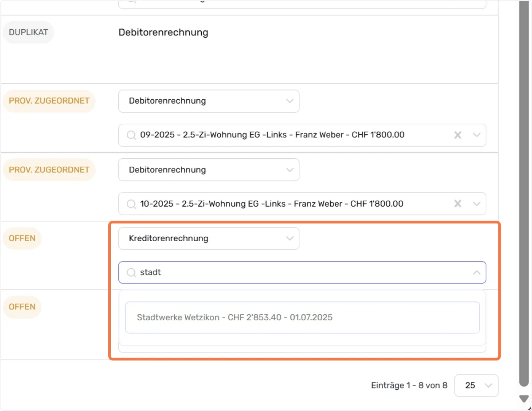Click the magnifier icon beside "stadt"

(x=131, y=273)
